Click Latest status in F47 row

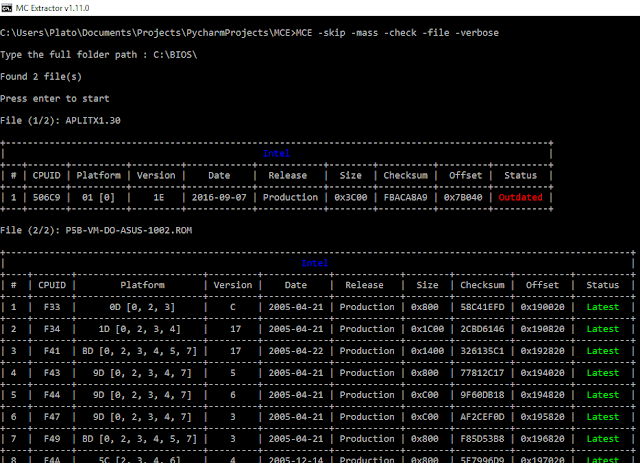click(603, 417)
